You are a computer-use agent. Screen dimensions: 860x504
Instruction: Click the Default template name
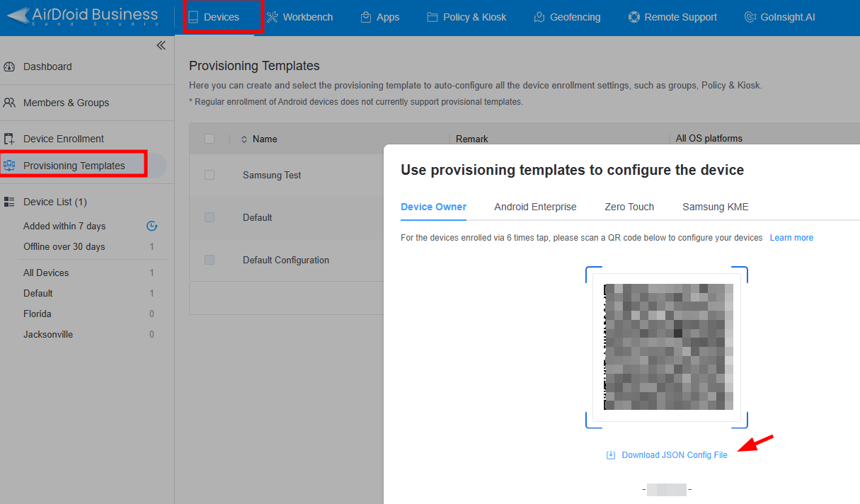click(x=258, y=217)
